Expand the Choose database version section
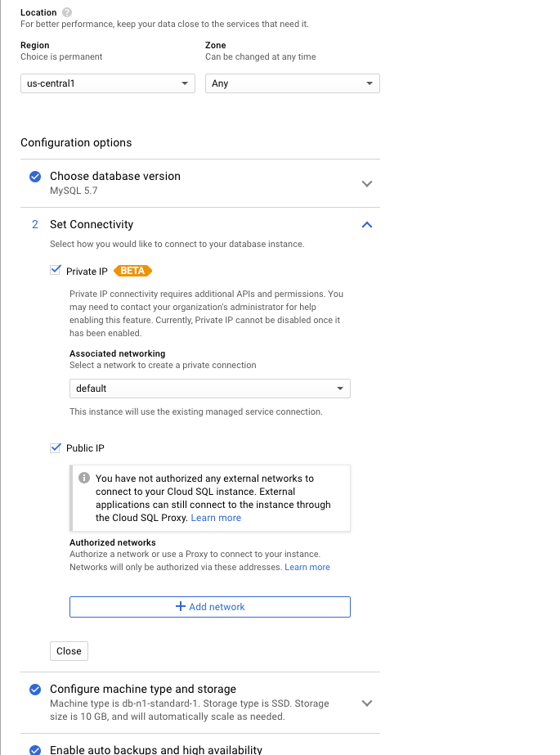The height and width of the screenshot is (755, 560). (367, 184)
